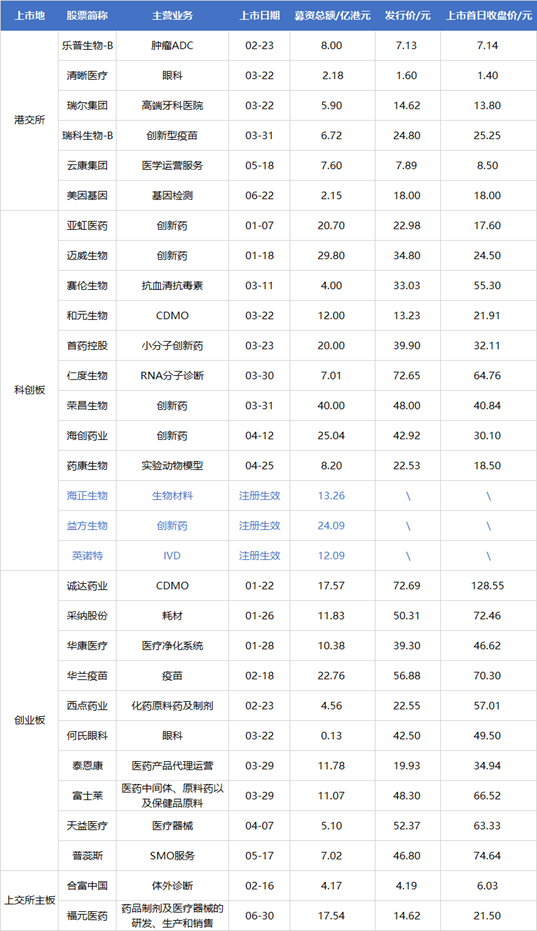Click the IVD business cell
Image resolution: width=537 pixels, height=931 pixels.
tap(172, 556)
